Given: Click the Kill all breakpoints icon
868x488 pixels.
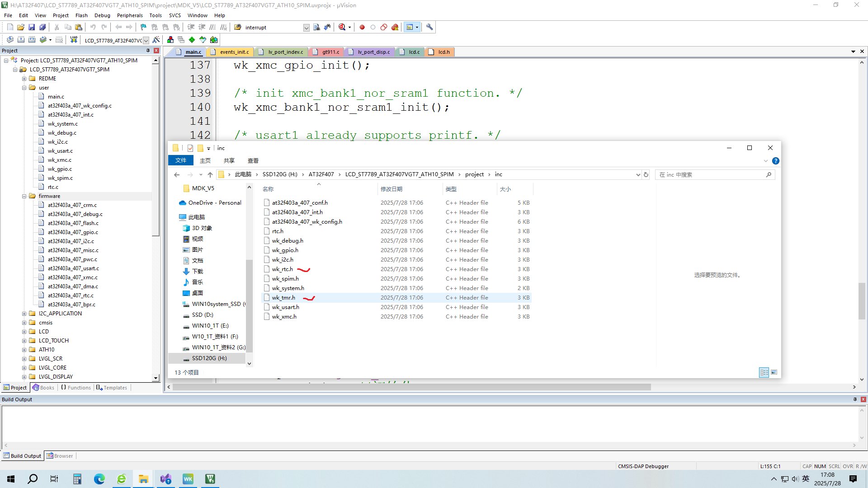Looking at the screenshot, I should [395, 27].
